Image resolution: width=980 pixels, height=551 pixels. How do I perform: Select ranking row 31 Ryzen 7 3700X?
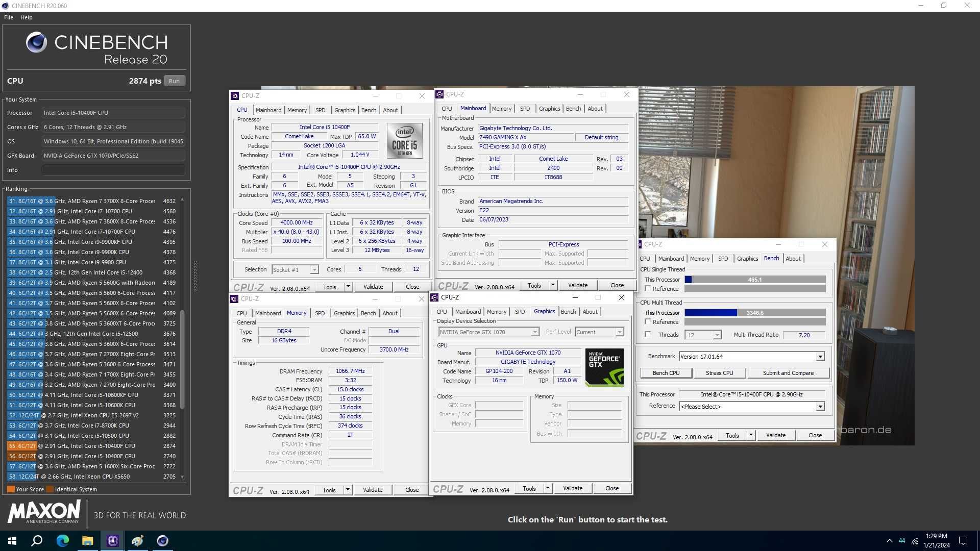[x=92, y=201]
